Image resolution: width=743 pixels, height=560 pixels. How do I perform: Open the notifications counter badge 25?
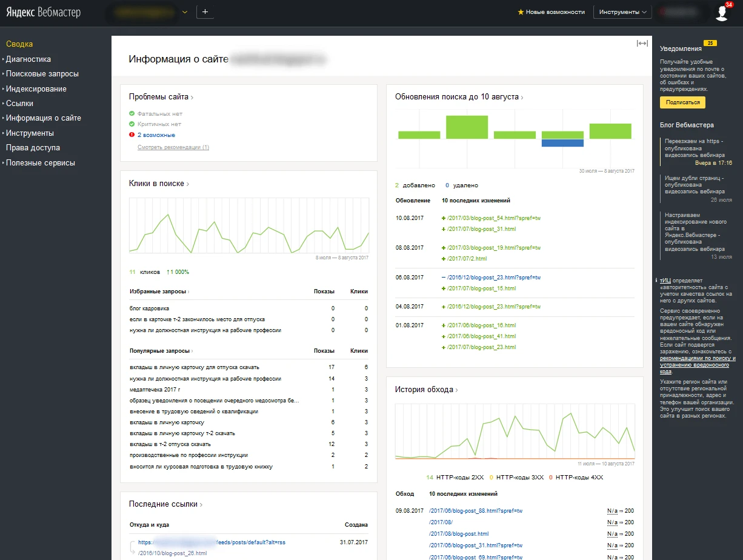click(710, 43)
